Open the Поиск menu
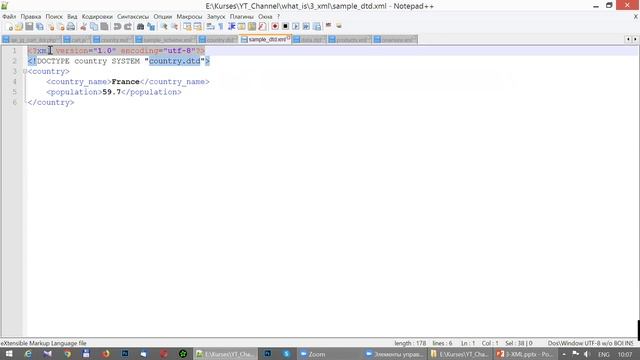This screenshot has height=360, width=640. 54,17
